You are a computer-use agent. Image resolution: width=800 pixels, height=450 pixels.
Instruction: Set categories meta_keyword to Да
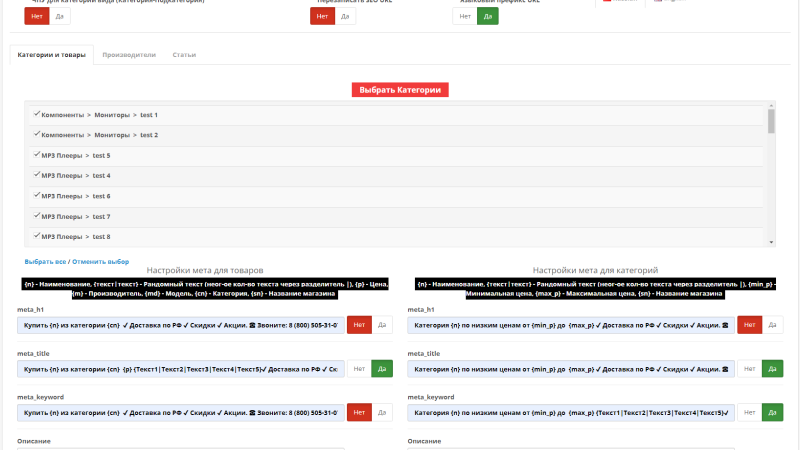[x=772, y=413]
